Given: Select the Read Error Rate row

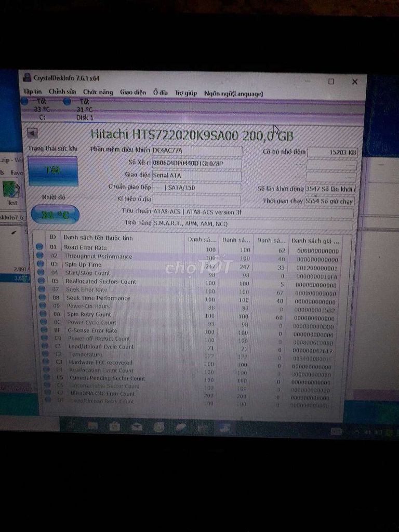Looking at the screenshot, I should coord(189,248).
